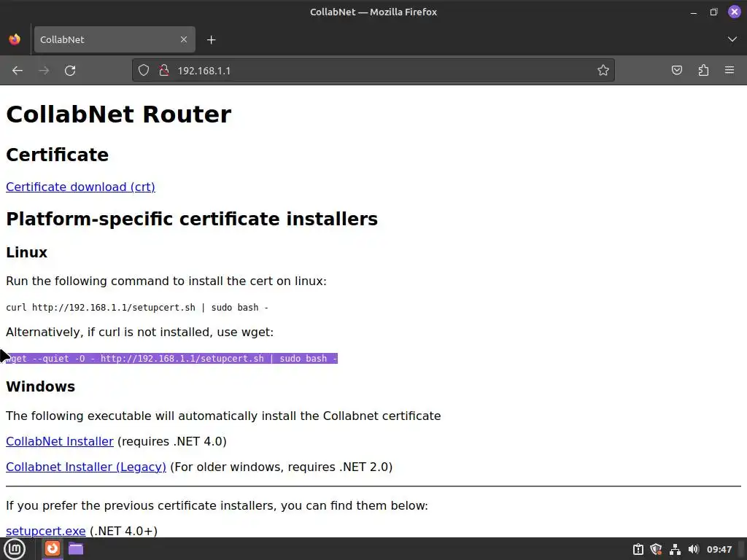Screen dimensions: 747x560
Task: Open the update manager shield tray icon
Action: click(x=657, y=550)
